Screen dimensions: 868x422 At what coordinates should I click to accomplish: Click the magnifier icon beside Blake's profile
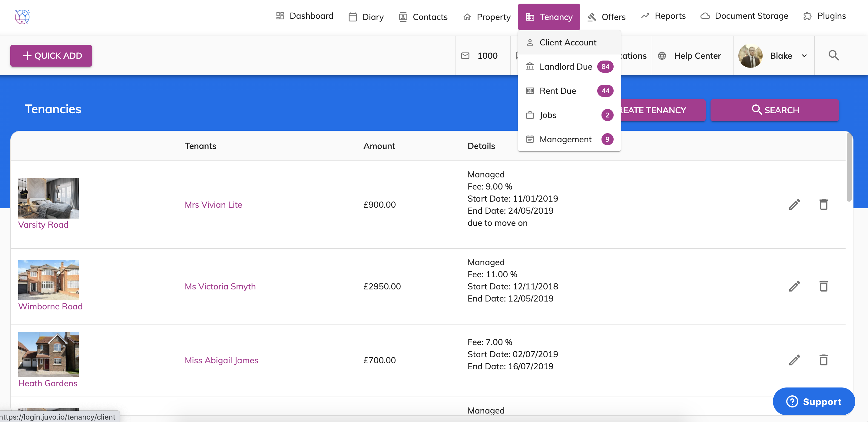834,55
